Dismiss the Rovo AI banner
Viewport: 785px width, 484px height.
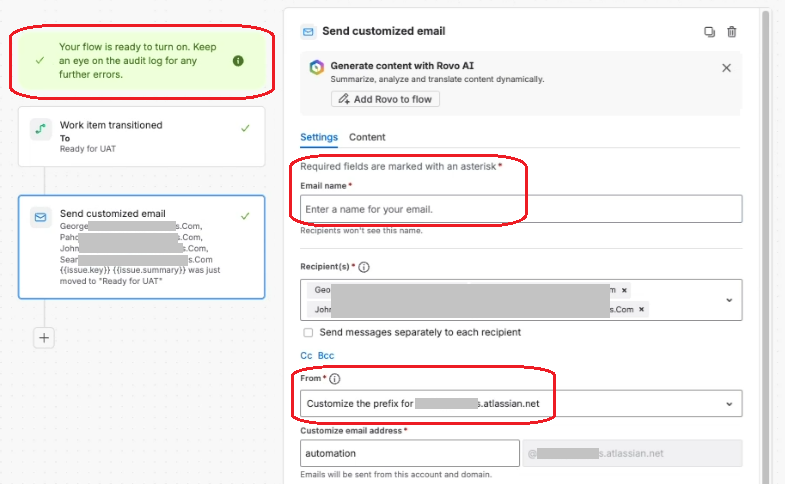pyautogui.click(x=726, y=68)
